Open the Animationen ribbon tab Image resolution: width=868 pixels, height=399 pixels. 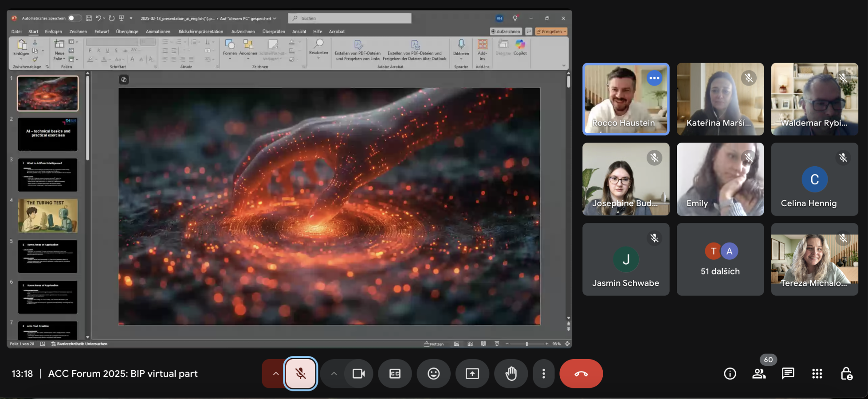click(158, 31)
